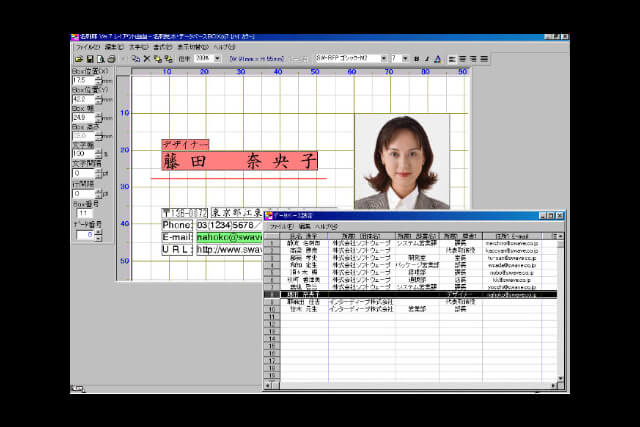Open the ヘルプ menu in layout window
The width and height of the screenshot is (640, 427).
pos(224,47)
